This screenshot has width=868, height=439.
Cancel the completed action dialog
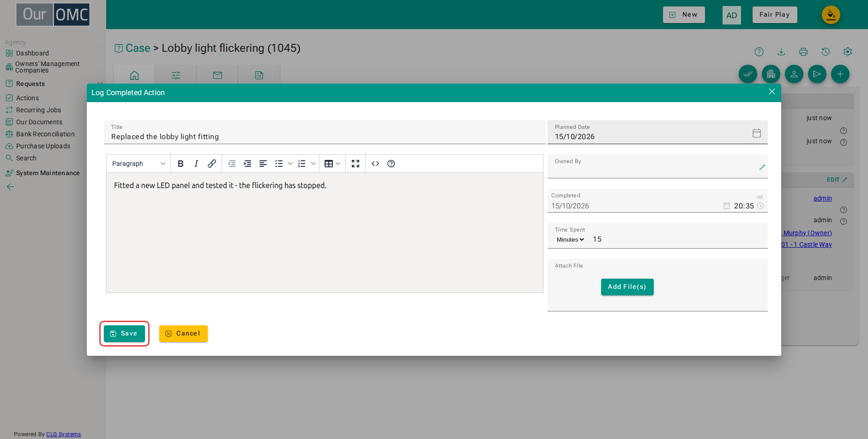click(x=183, y=334)
